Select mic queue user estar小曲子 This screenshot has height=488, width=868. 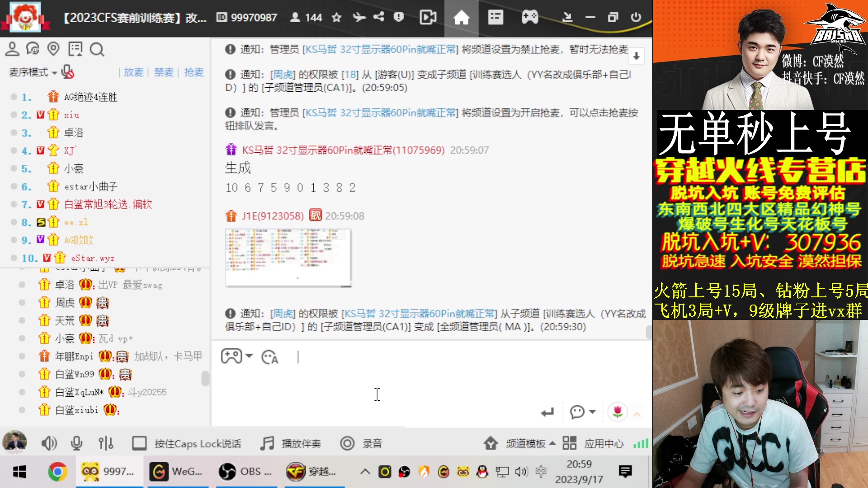[91, 187]
